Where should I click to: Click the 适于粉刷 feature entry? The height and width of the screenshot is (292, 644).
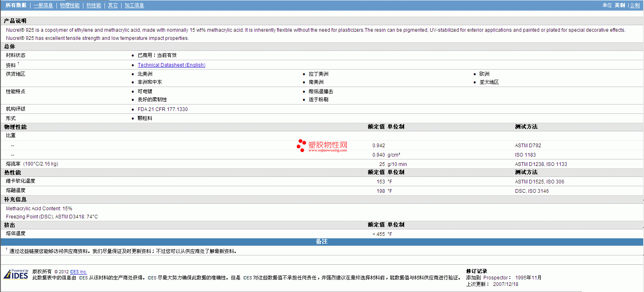point(318,100)
